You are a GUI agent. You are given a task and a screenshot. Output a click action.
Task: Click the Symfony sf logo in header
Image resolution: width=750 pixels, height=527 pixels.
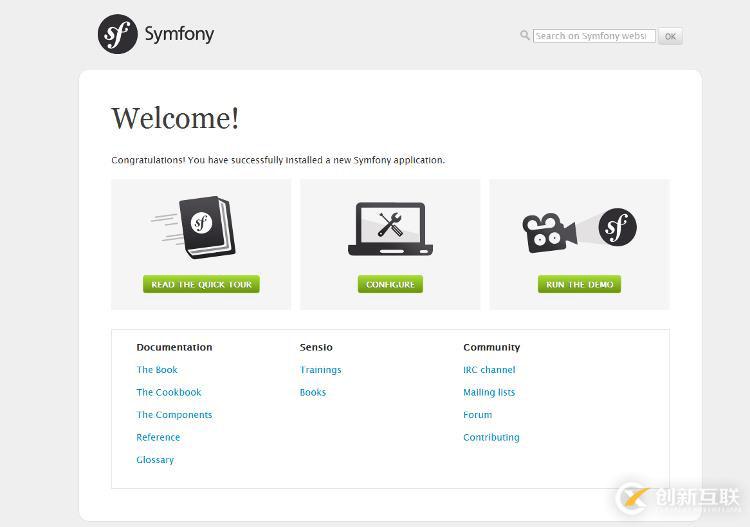(x=118, y=34)
